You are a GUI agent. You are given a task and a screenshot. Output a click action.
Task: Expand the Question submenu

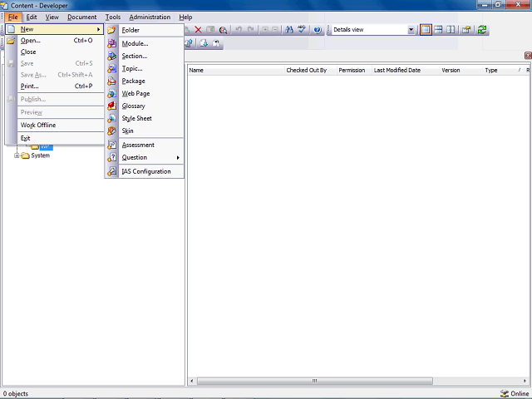tap(145, 157)
